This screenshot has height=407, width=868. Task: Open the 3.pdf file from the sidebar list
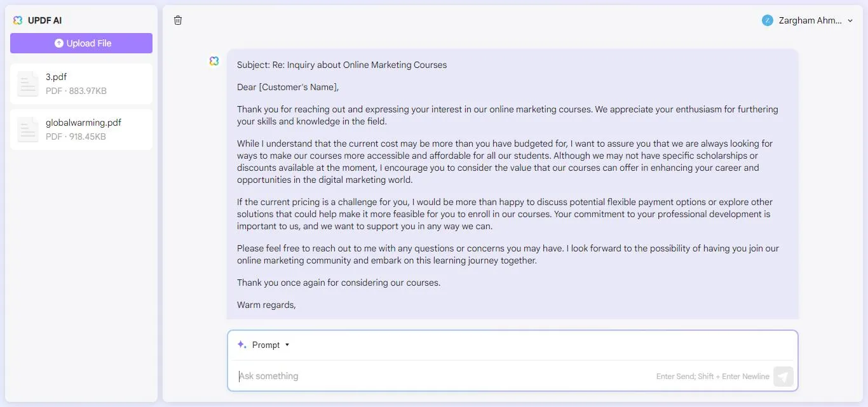pyautogui.click(x=81, y=83)
